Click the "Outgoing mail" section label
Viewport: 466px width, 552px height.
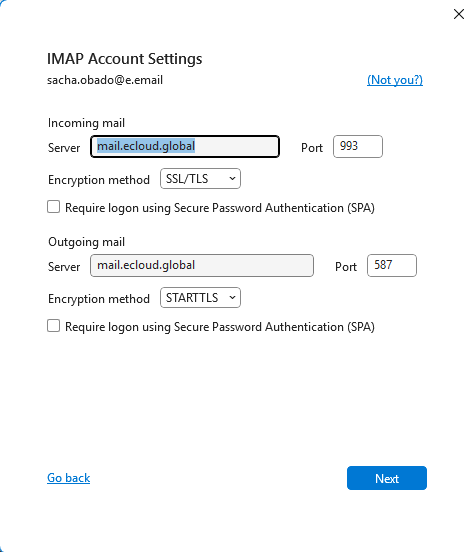tap(86, 242)
